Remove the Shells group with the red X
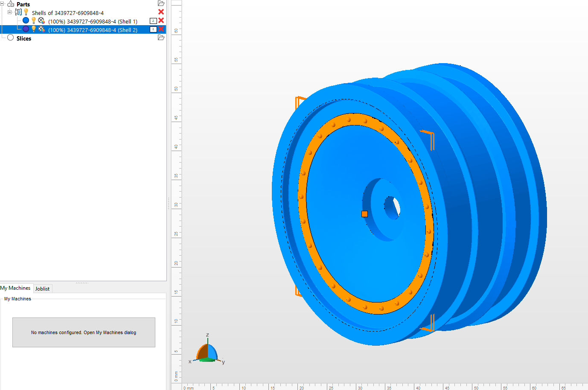The height and width of the screenshot is (390, 588). click(161, 12)
